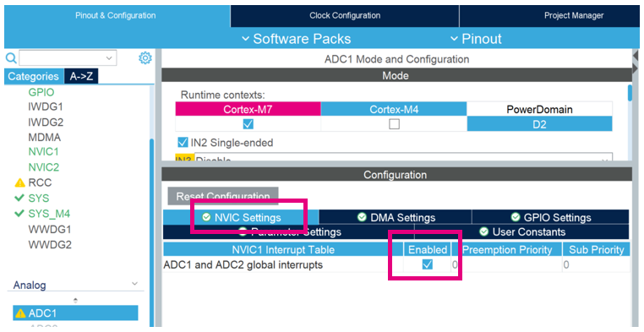Switch to A->Z view tab
This screenshot has width=644, height=332.
(x=81, y=76)
